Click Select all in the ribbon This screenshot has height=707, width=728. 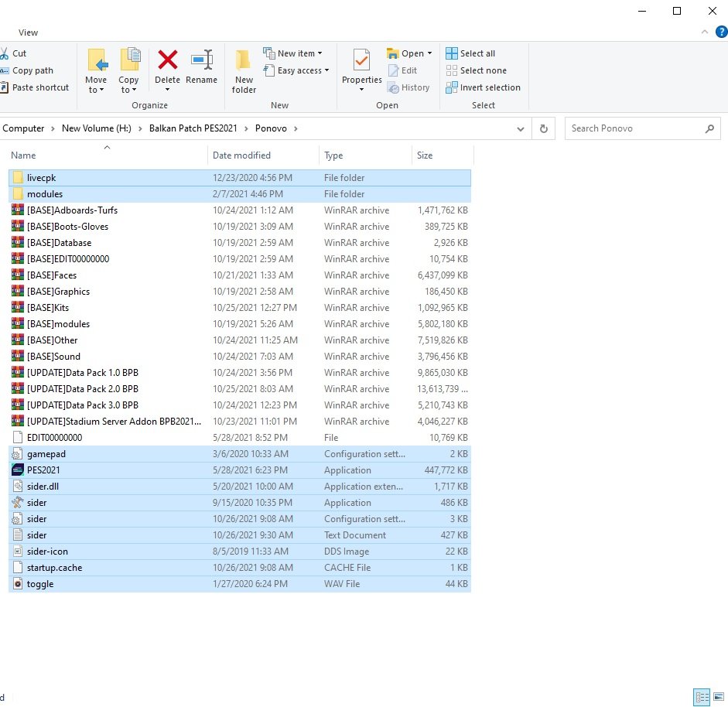click(x=470, y=53)
